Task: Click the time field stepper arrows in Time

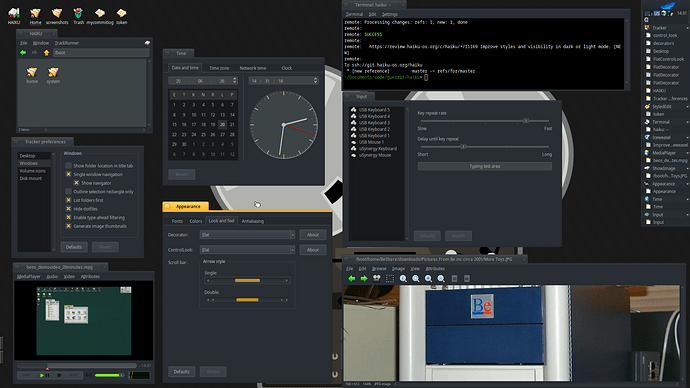Action: coord(316,81)
